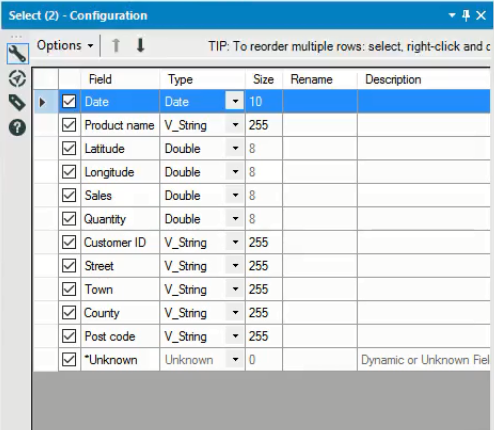Click the Size column header
Viewport: 494px width, 430px height.
click(264, 79)
